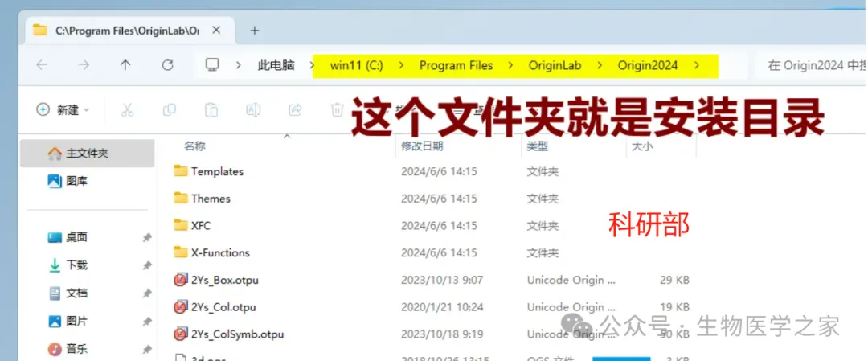Select win11 (C:) breadcrumb
The width and height of the screenshot is (868, 361).
[357, 65]
